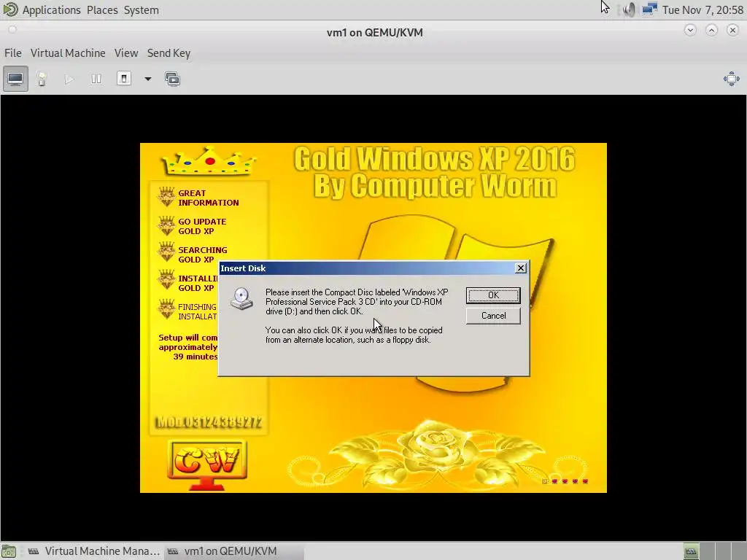
Task: Click the crown icon beside GREAT INFORMATION
Action: 167,197
